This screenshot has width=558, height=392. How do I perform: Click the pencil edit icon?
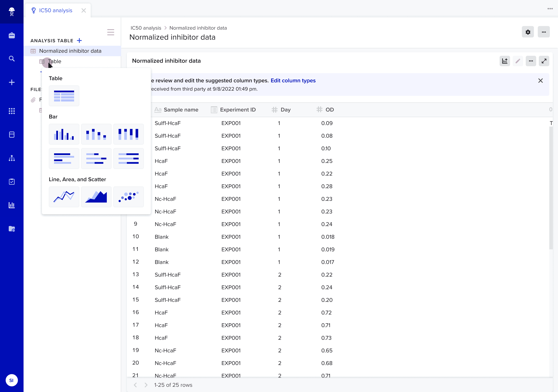518,61
